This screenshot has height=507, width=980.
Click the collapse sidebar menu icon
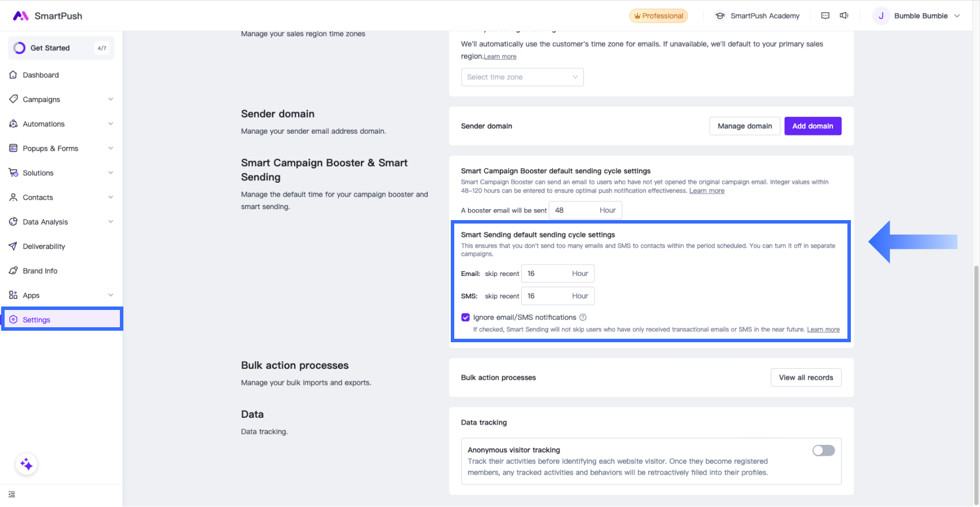click(x=12, y=494)
